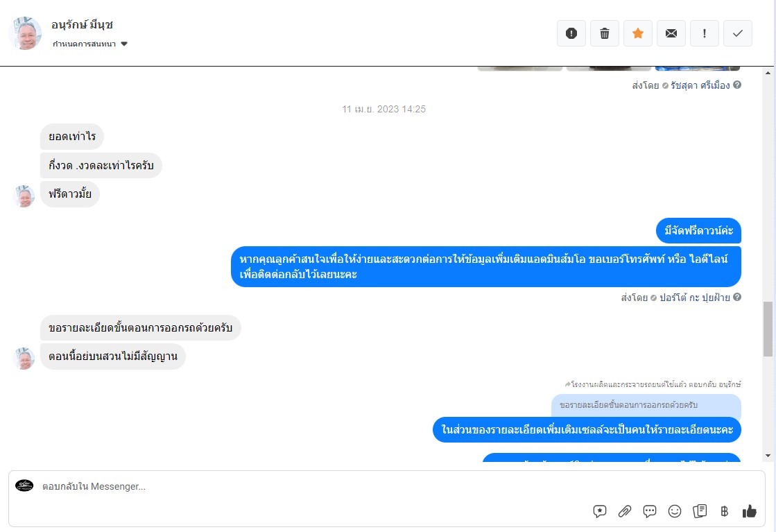776x532 pixels.
Task: Open the starred message bubble icon
Action: tap(599, 511)
